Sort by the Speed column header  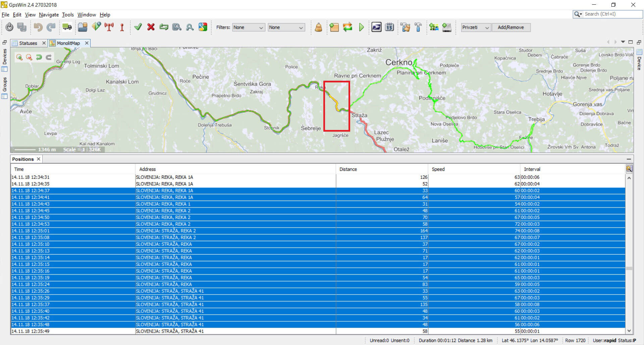coord(474,169)
